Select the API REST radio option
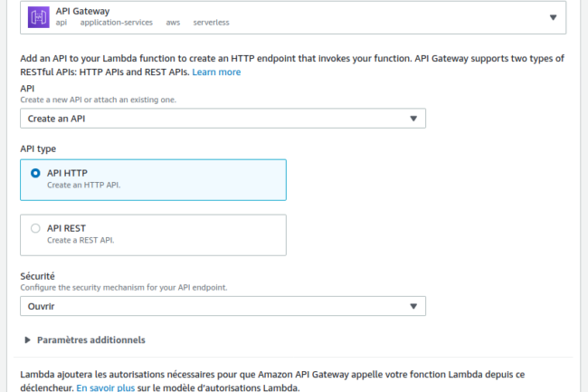 35,228
